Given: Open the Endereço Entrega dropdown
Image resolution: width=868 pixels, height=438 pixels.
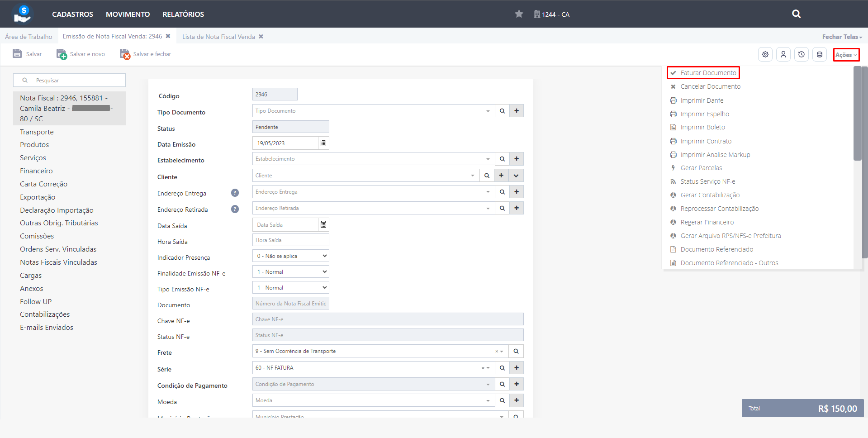Looking at the screenshot, I should [x=374, y=192].
